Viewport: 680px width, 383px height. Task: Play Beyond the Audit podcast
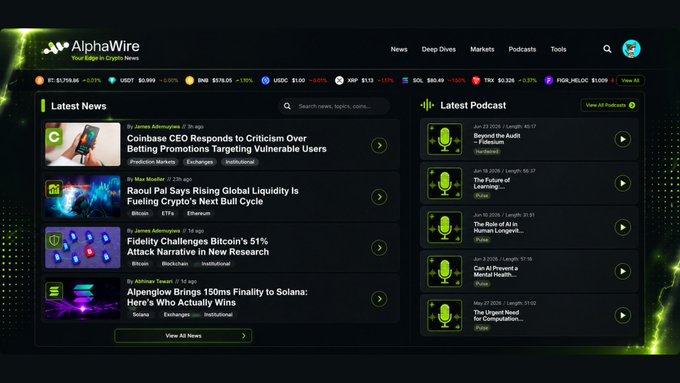pos(622,139)
